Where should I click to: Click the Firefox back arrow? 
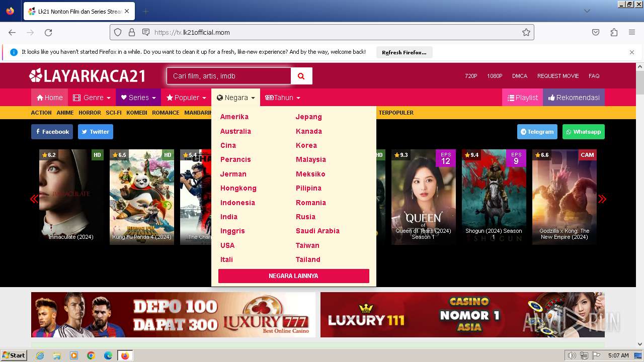click(x=12, y=32)
